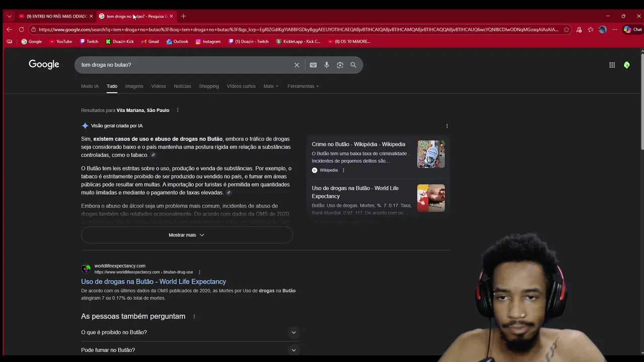This screenshot has width=644, height=362.
Task: Go back using the browser back arrow
Action: (x=9, y=30)
